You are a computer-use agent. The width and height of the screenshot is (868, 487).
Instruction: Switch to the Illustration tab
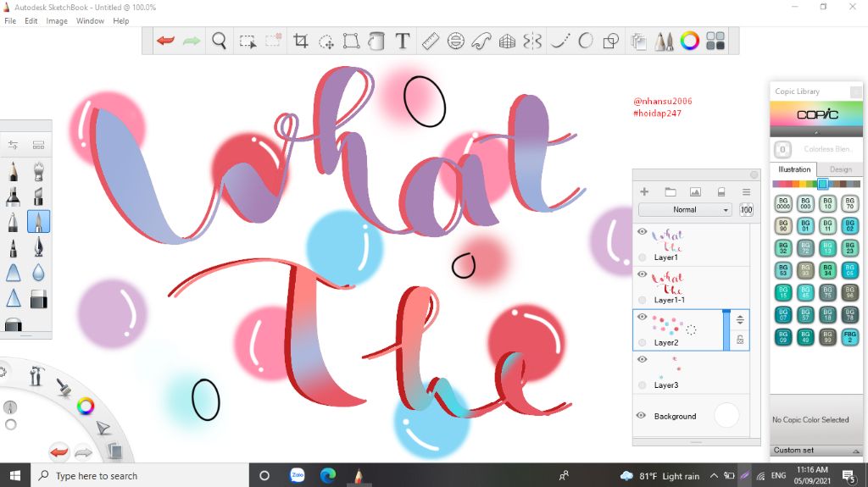coord(793,169)
